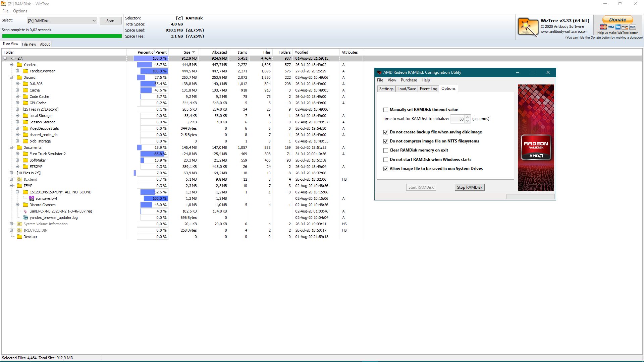Click the WizTree wizard logo icon
Viewport: 644px width, 362px height.
528,27
